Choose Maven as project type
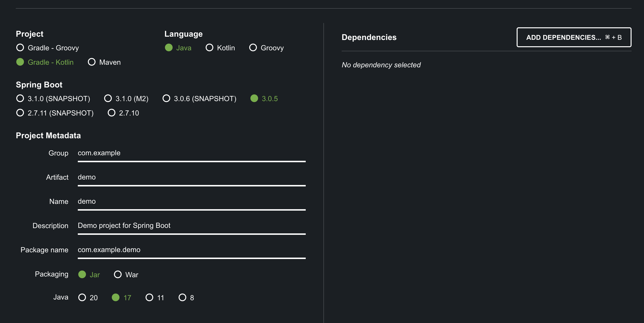Image resolution: width=644 pixels, height=323 pixels. (x=92, y=62)
